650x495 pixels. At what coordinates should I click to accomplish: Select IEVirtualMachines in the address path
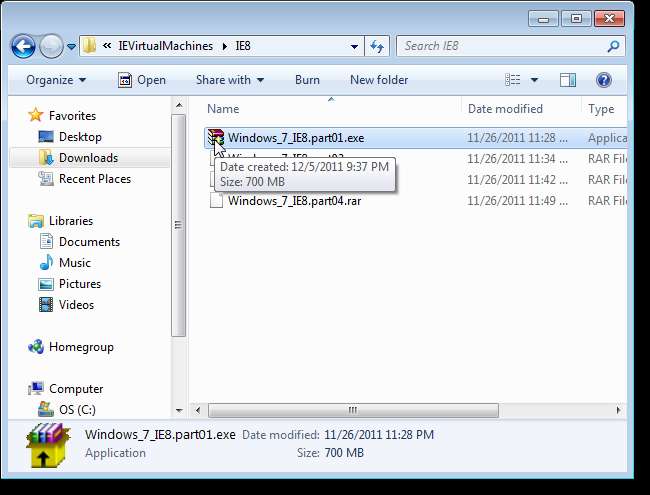(x=165, y=46)
